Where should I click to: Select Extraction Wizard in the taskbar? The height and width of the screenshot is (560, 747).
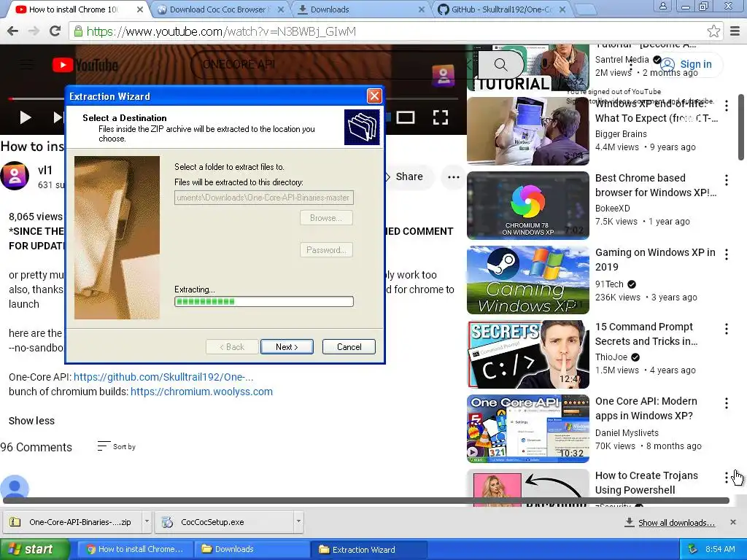(368, 549)
